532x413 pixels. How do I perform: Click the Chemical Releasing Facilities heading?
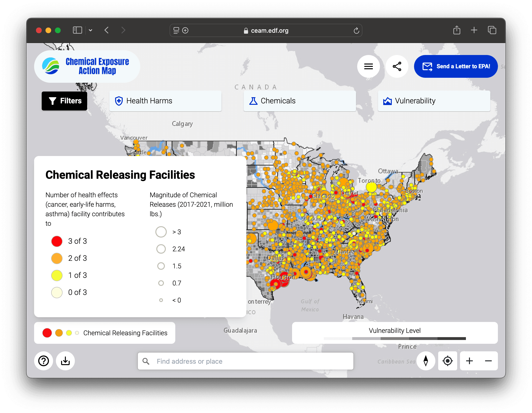(120, 175)
